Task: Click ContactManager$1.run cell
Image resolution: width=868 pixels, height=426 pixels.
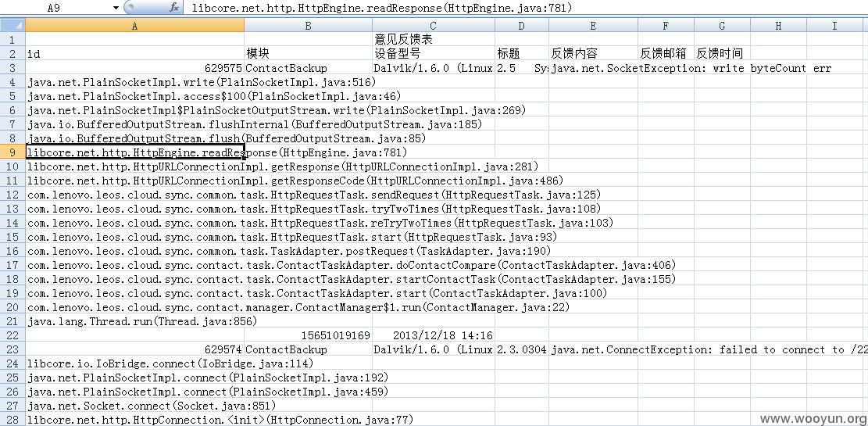Action: [x=134, y=307]
